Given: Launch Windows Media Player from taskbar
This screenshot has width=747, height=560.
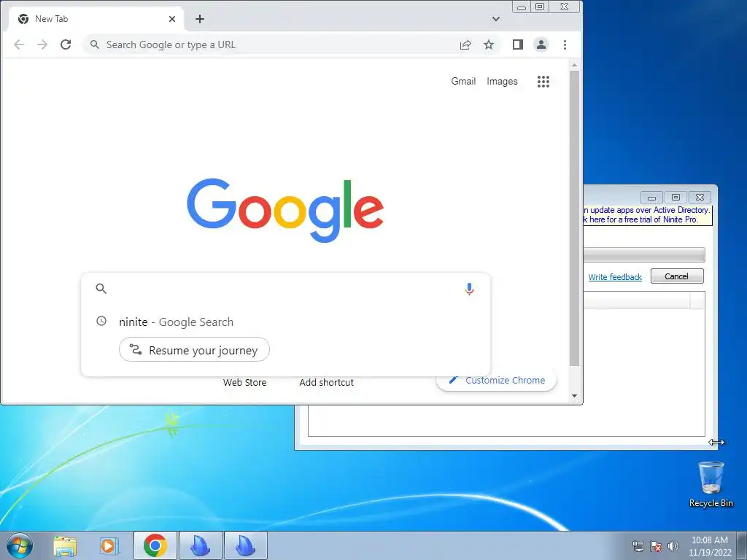Looking at the screenshot, I should 109,546.
